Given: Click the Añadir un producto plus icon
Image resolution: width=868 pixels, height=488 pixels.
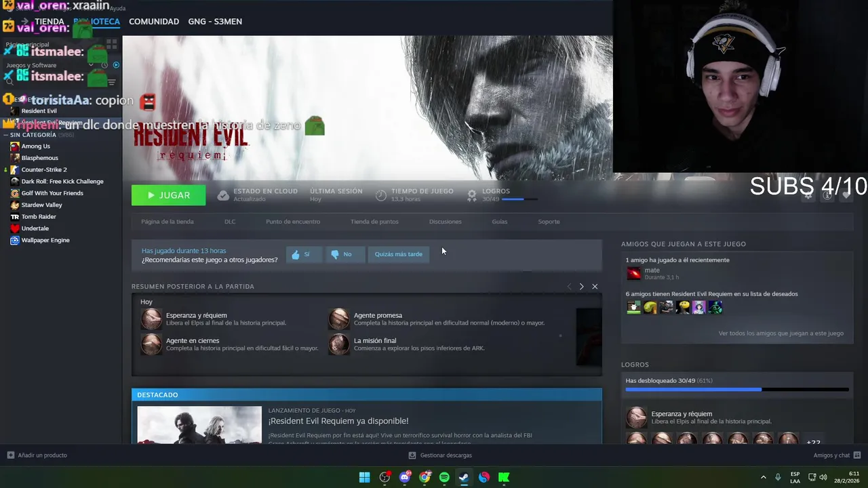Looking at the screenshot, I should 10,455.
